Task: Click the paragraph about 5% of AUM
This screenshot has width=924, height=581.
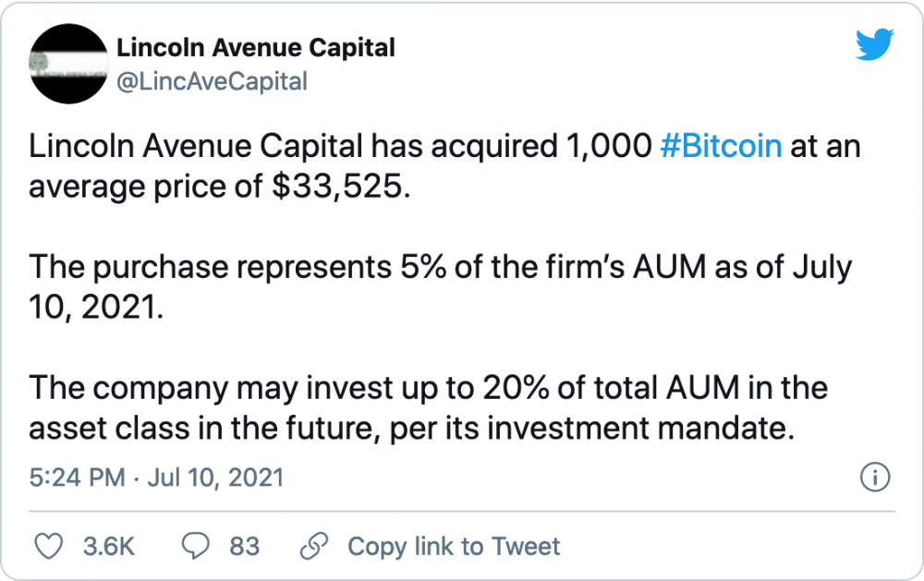Action: tap(440, 287)
